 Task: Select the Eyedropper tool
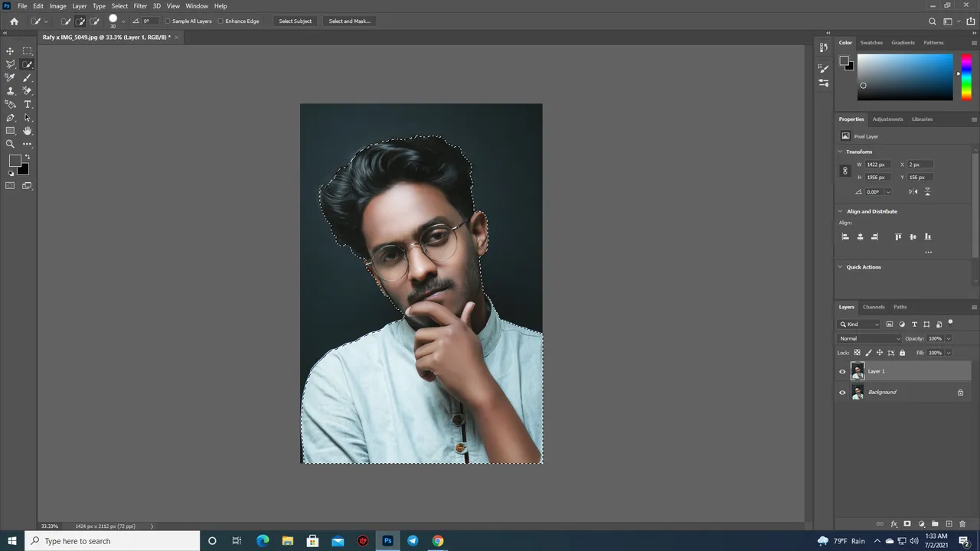point(10,77)
